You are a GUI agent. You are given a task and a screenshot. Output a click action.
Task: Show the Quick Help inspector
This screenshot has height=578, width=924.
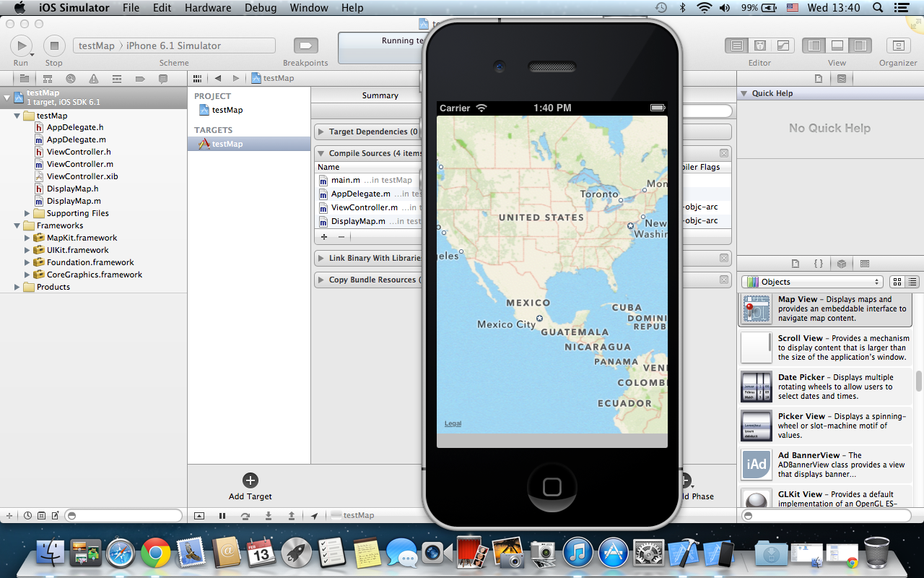tap(842, 79)
